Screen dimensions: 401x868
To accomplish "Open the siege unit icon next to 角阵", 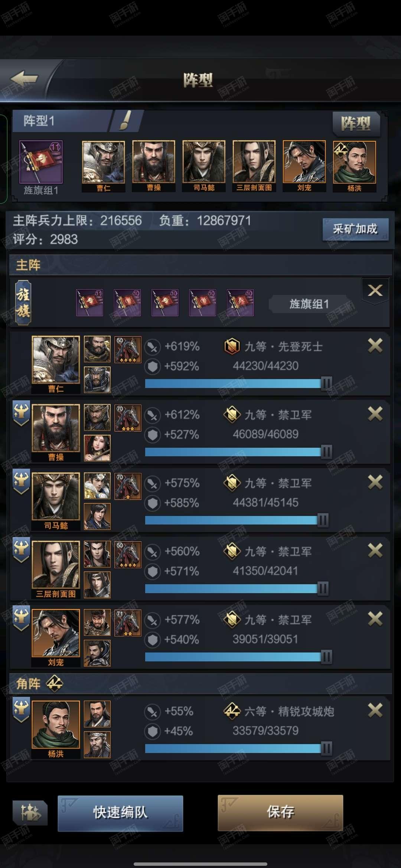I will click(x=54, y=683).
